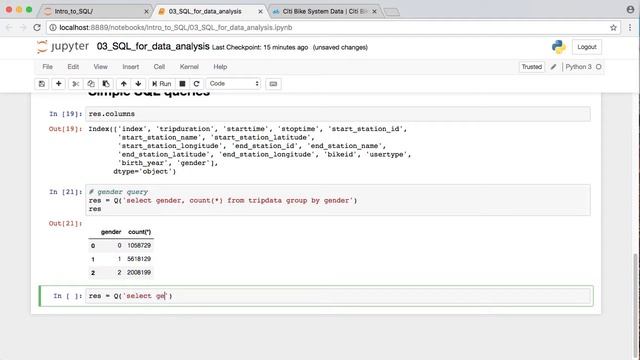Click the Trusted notebook button
640x360 pixels.
pyautogui.click(x=531, y=67)
